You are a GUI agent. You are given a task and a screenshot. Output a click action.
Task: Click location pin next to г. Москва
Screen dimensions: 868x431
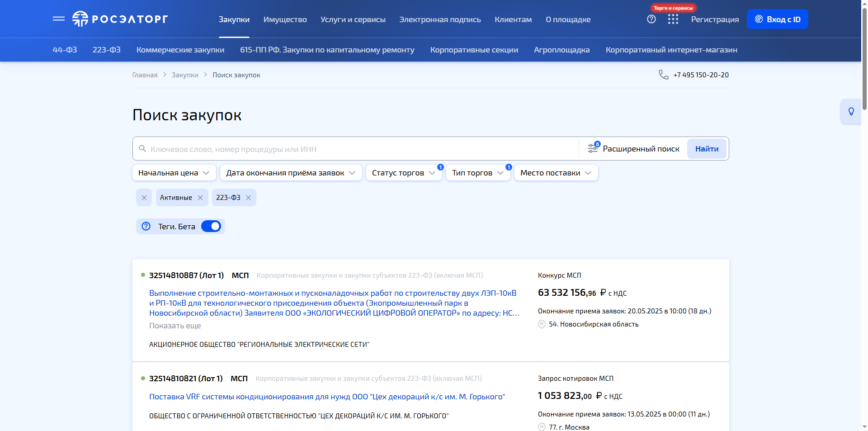click(542, 427)
